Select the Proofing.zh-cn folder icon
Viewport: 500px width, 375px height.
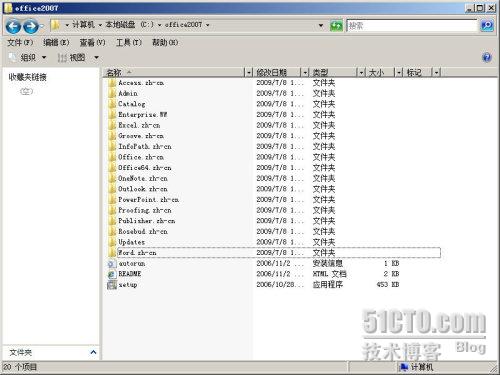click(x=112, y=210)
